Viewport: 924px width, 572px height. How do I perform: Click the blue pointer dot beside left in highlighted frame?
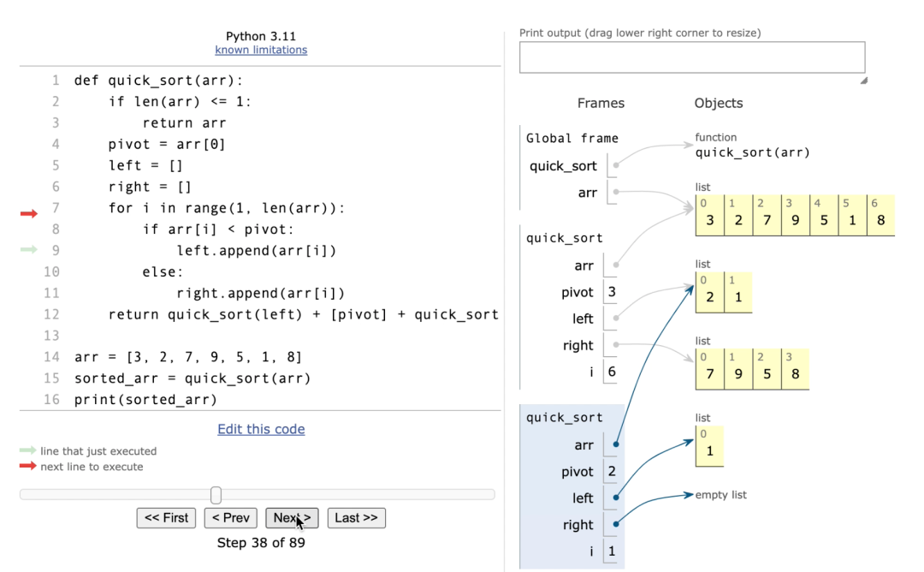(616, 498)
